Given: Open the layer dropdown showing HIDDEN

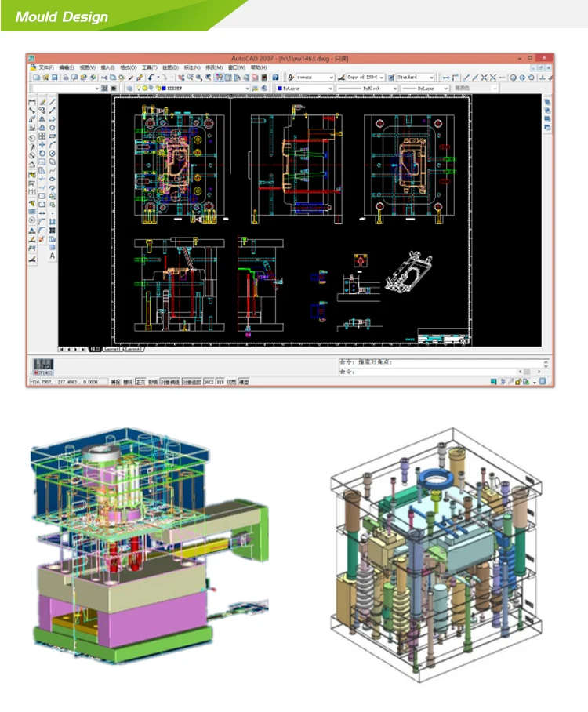Looking at the screenshot, I should (193, 88).
